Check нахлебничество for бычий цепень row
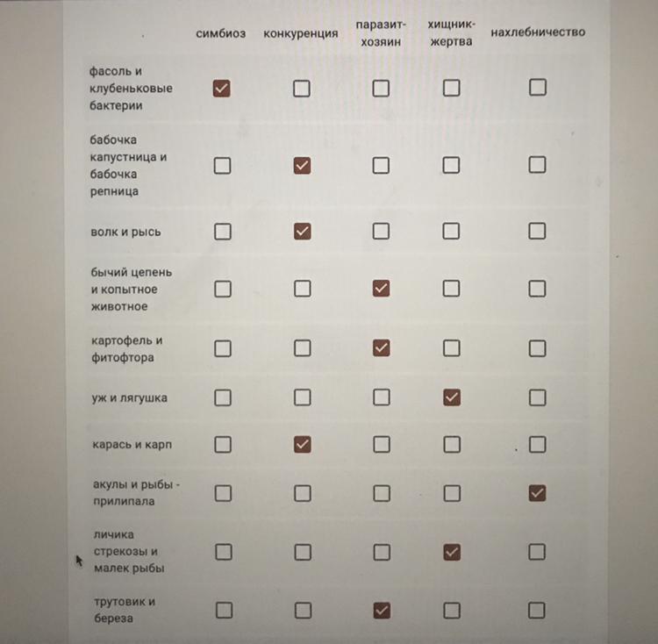 tap(537, 289)
